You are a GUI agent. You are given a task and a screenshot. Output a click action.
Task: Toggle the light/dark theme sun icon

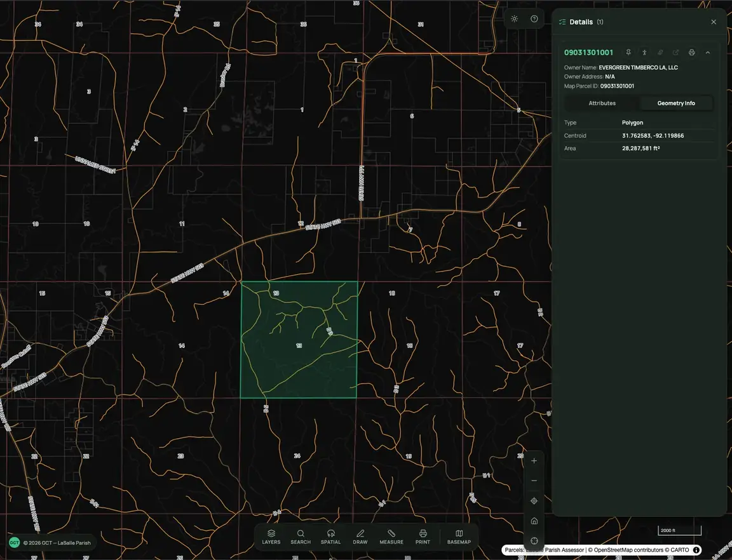[514, 18]
